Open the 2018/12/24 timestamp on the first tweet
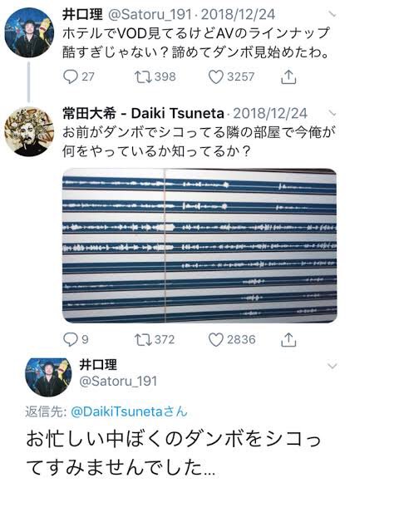 coord(238,14)
